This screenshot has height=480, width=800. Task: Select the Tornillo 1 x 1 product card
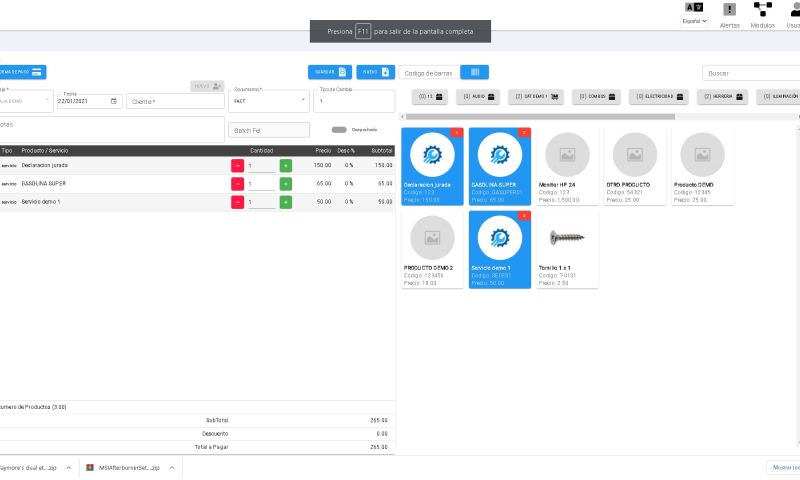pos(567,249)
